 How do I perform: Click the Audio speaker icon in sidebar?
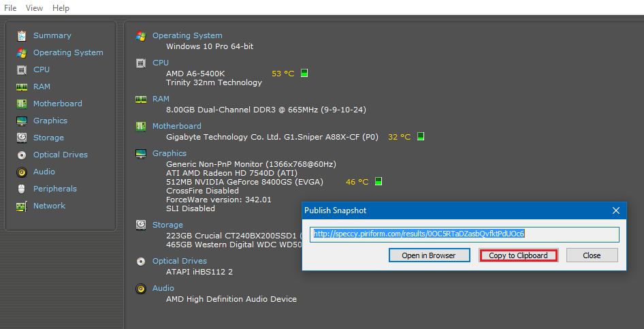coord(21,172)
